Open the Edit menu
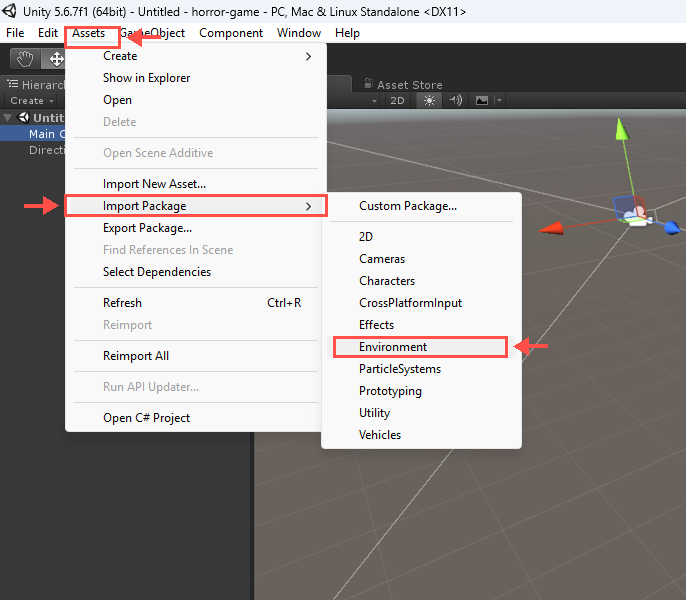The image size is (686, 600). click(48, 33)
